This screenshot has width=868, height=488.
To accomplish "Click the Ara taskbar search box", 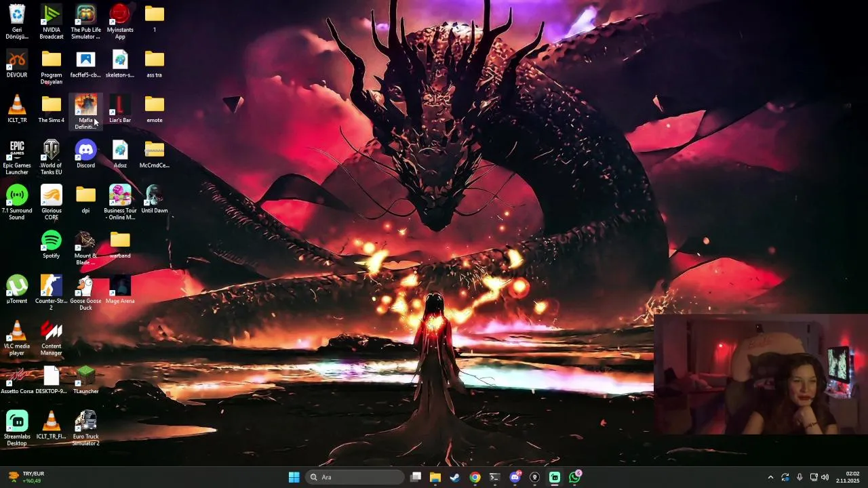I will pyautogui.click(x=355, y=477).
